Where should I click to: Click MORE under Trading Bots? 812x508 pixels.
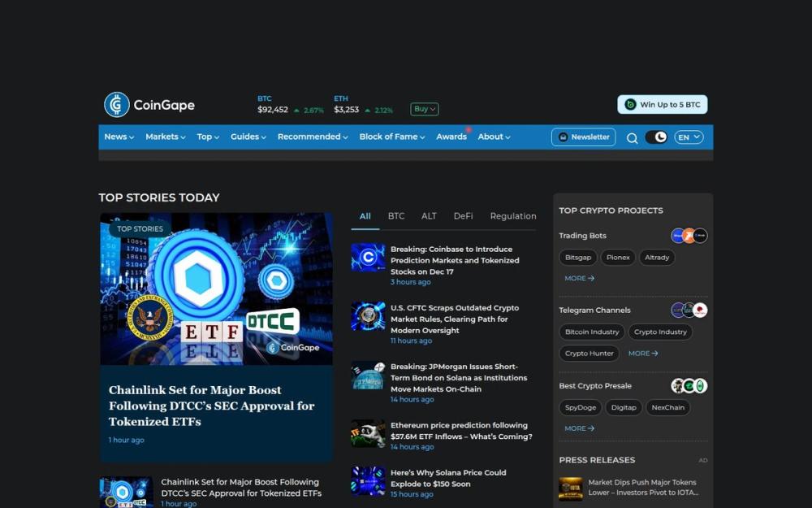click(579, 278)
